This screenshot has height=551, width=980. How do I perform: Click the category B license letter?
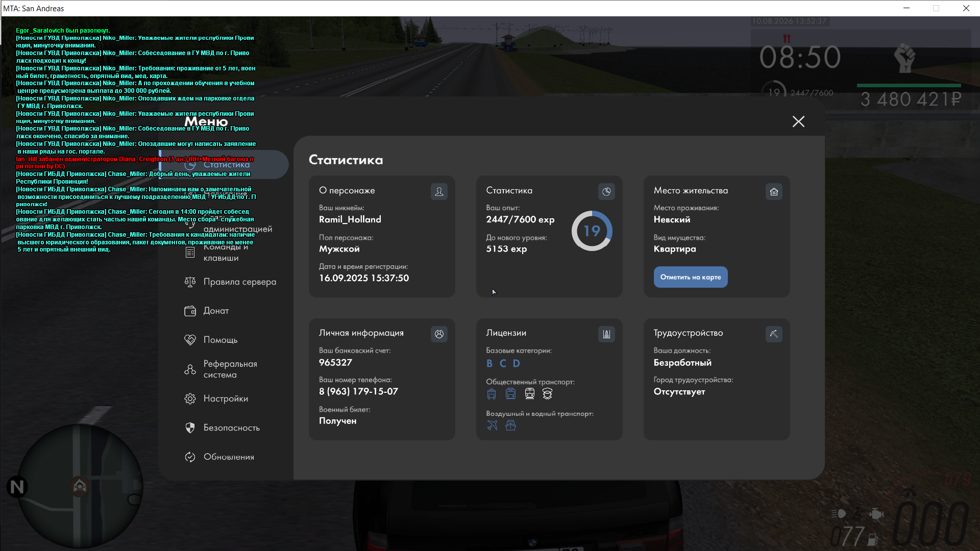pos(489,363)
